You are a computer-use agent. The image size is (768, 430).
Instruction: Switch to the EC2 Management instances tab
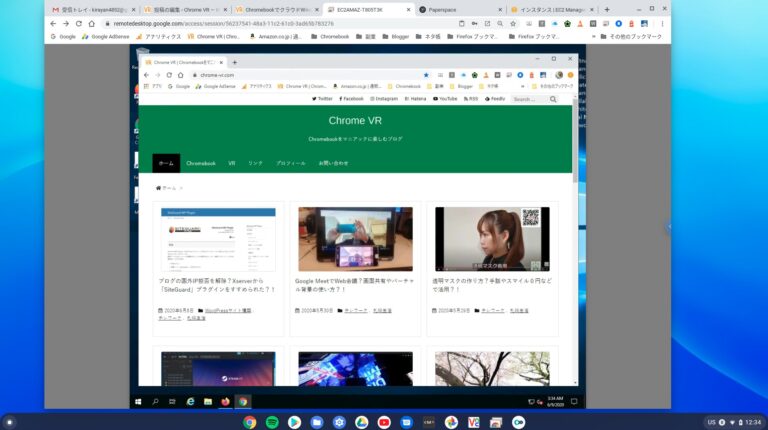552,9
